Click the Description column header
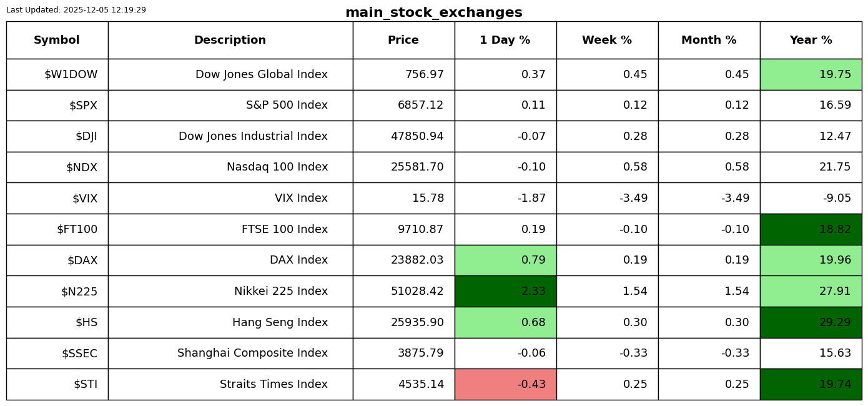This screenshot has width=868, height=406. pyautogui.click(x=230, y=41)
